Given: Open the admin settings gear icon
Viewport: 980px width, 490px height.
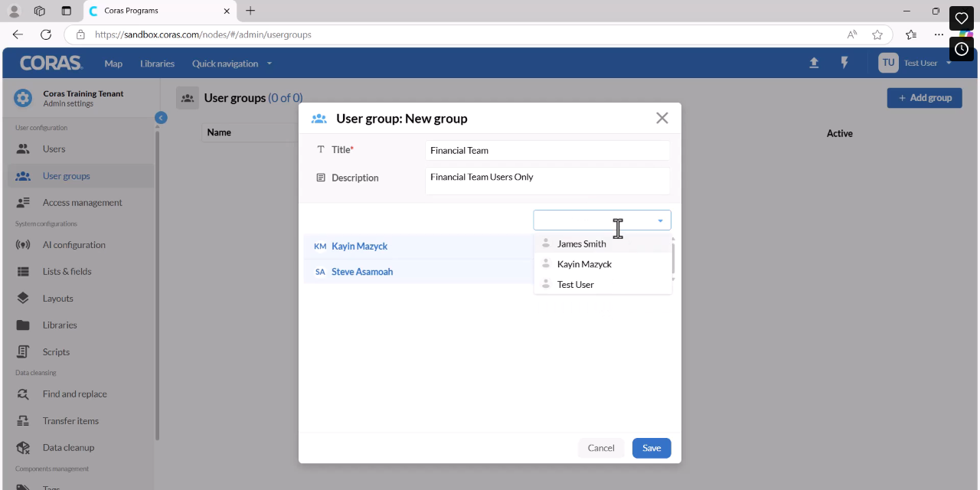Looking at the screenshot, I should pyautogui.click(x=23, y=98).
